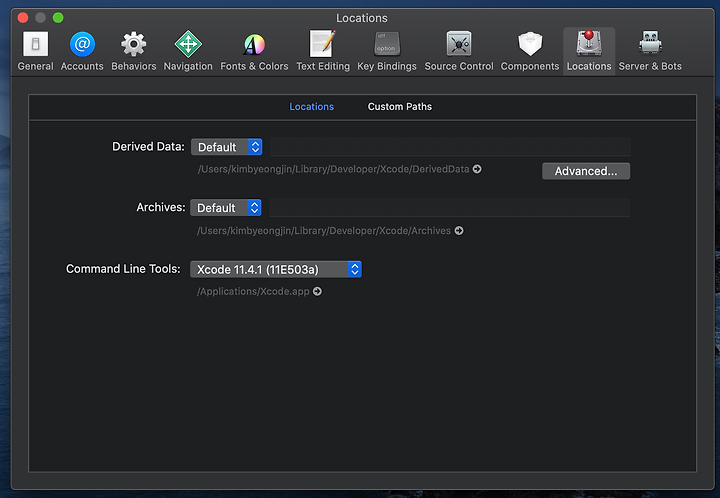Open Derived Data Default dropdown
This screenshot has width=720, height=498.
pyautogui.click(x=226, y=147)
